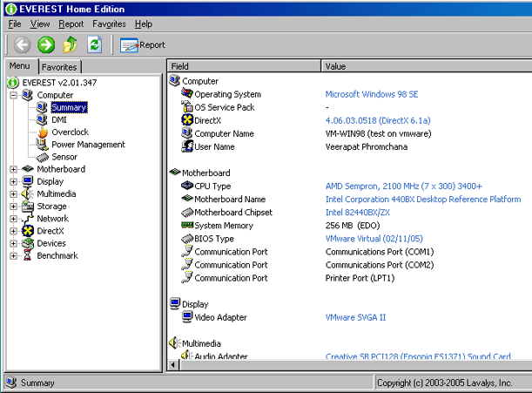
Task: Expand the Multimedia tree node
Action: (13, 194)
